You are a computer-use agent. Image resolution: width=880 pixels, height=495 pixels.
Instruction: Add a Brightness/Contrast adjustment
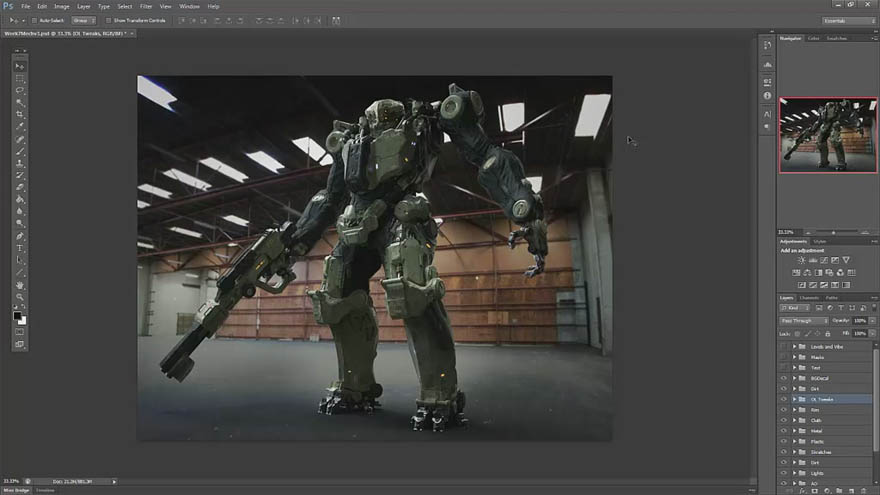[801, 260]
